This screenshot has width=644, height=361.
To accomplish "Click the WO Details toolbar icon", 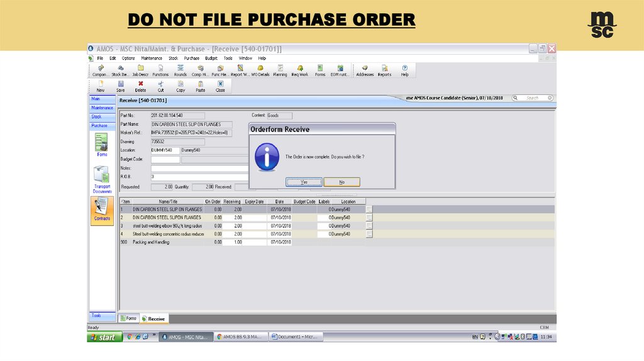I will pos(260,70).
